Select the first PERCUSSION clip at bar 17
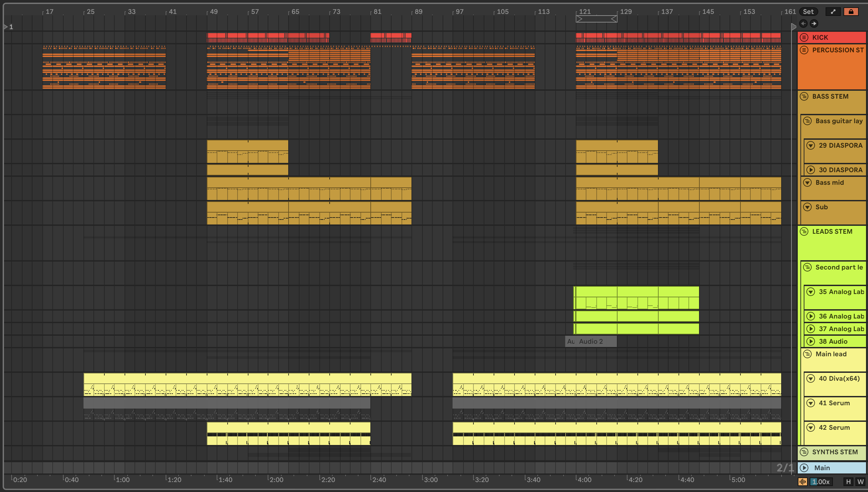This screenshot has width=868, height=492. click(x=104, y=67)
